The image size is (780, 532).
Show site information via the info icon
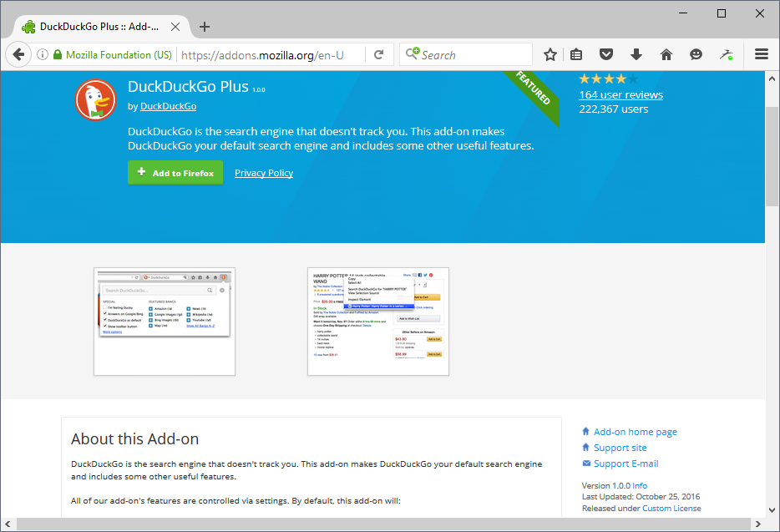click(43, 54)
